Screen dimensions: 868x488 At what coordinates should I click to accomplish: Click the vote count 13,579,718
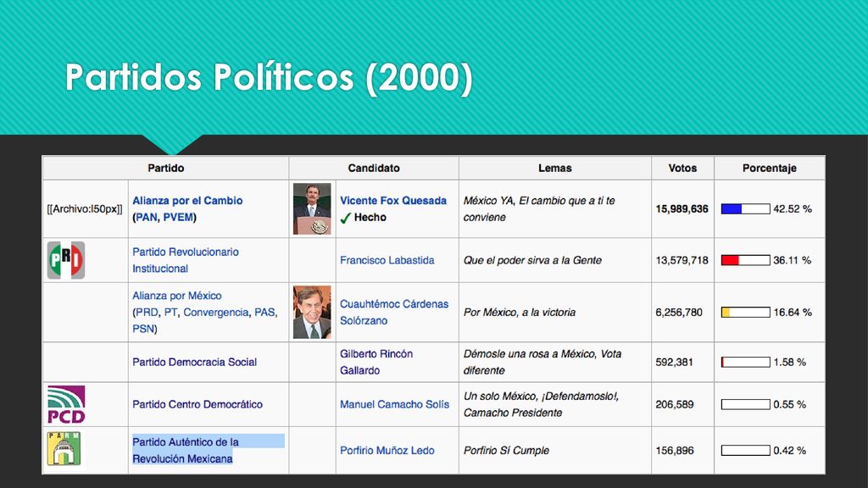[x=682, y=260]
